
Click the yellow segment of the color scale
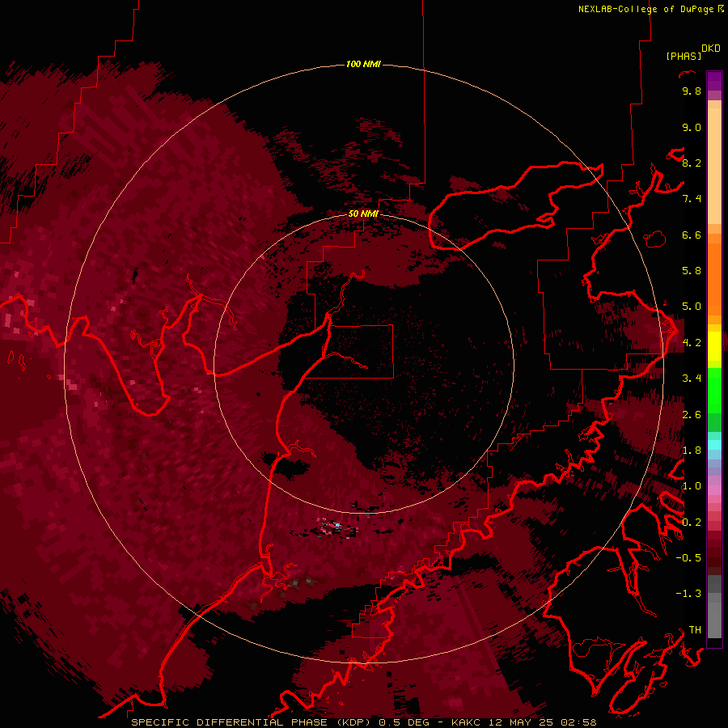(714, 346)
